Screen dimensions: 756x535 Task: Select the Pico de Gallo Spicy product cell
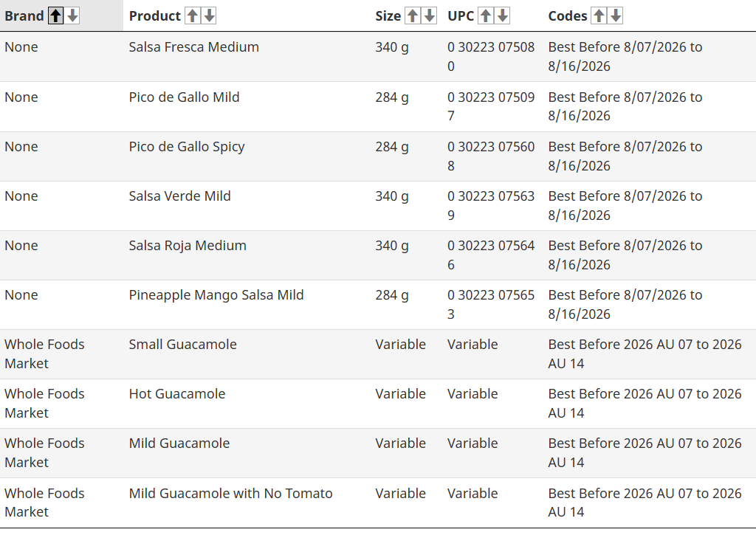tap(187, 147)
